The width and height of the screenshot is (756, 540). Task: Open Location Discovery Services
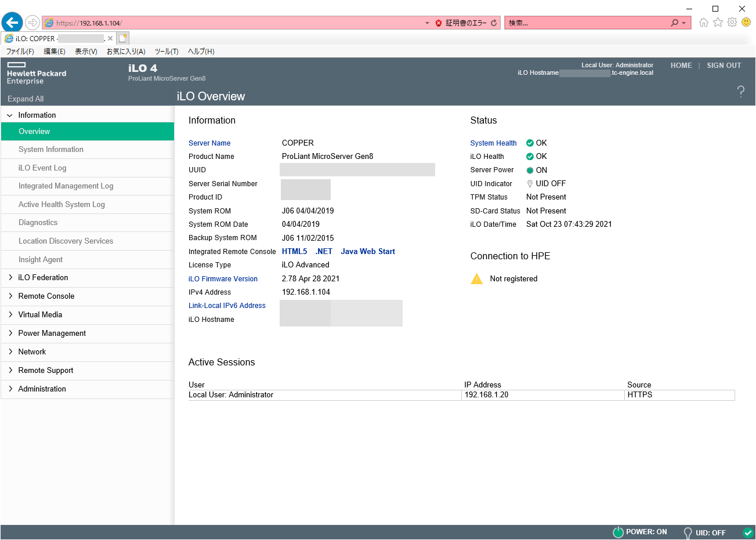(88, 241)
